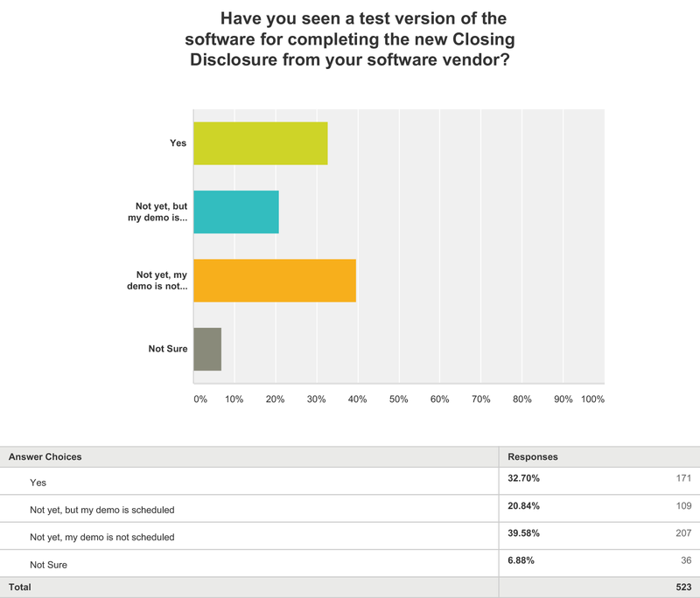The height and width of the screenshot is (598, 700).
Task: Click the Not Sure axis label
Action: [168, 349]
